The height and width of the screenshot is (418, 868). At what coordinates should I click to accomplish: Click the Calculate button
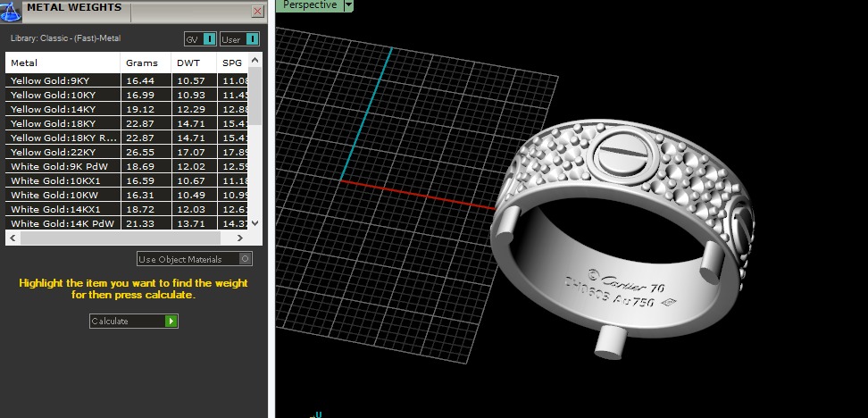[133, 322]
